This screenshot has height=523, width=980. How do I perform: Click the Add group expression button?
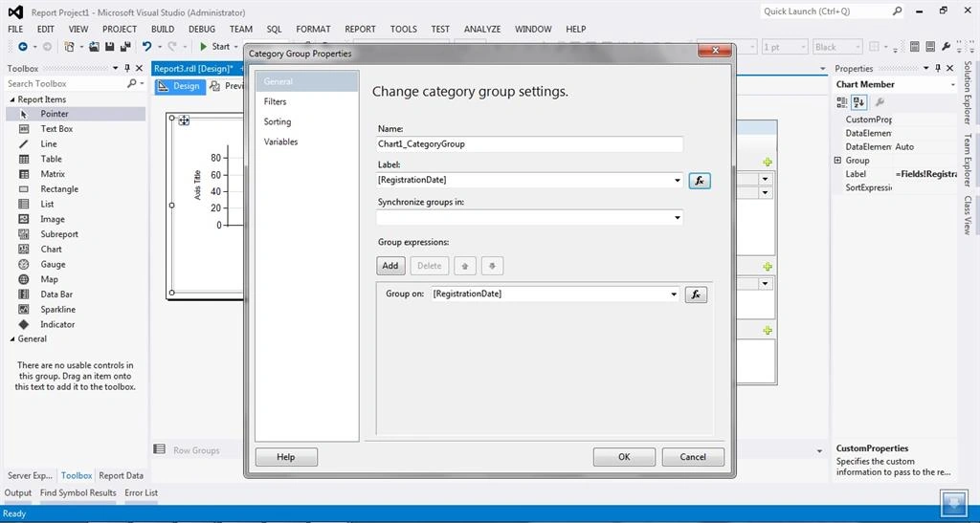[390, 266]
